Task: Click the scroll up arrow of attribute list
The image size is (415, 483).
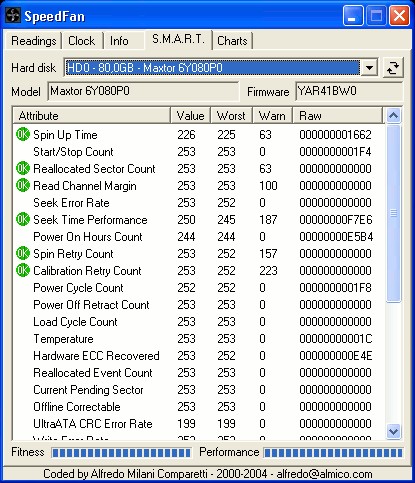Action: [x=393, y=116]
